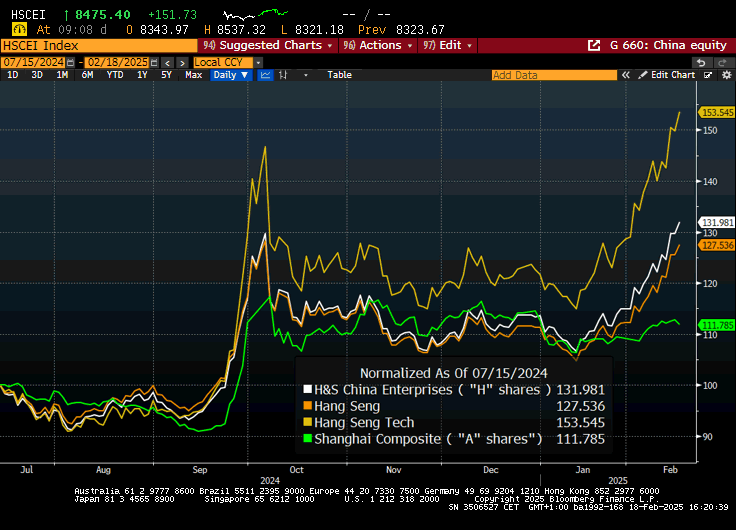Click the 111.785 green axis value label
736x530 pixels.
click(717, 325)
